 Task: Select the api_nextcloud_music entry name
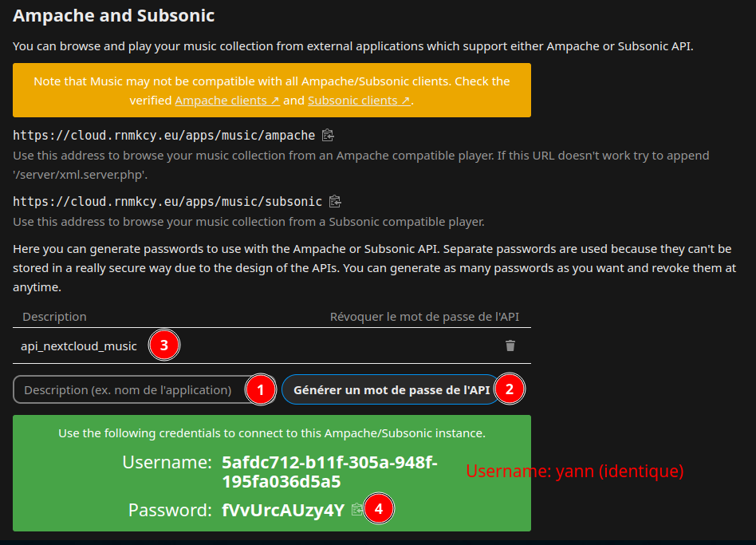[79, 346]
